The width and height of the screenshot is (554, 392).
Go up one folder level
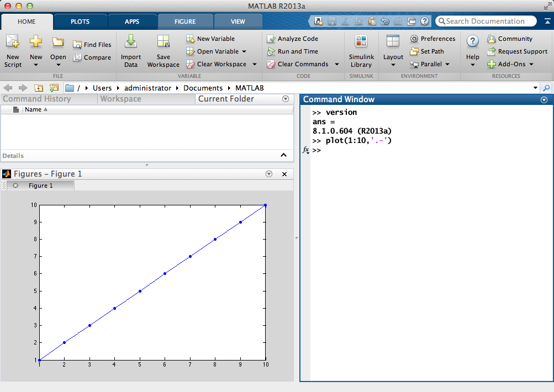pos(39,88)
